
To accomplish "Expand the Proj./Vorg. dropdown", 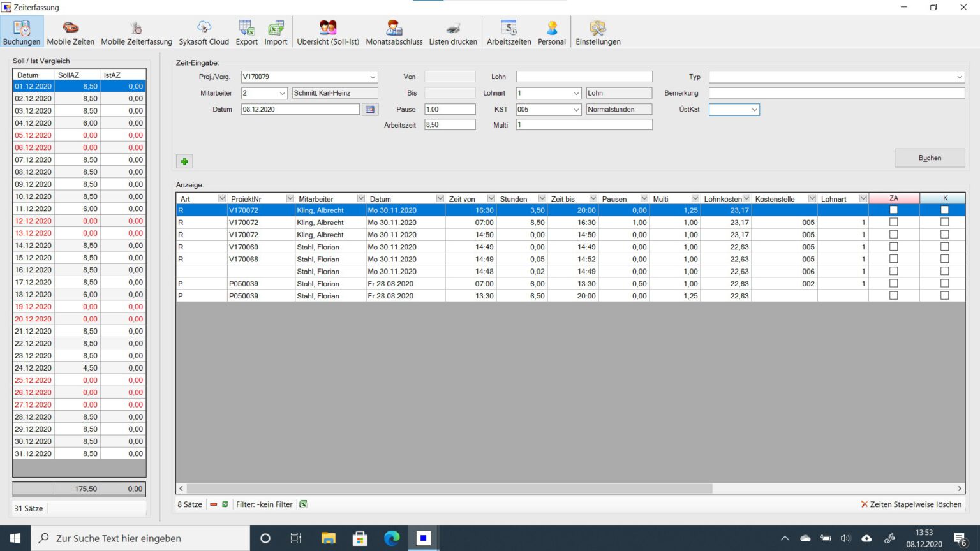I will [x=373, y=77].
